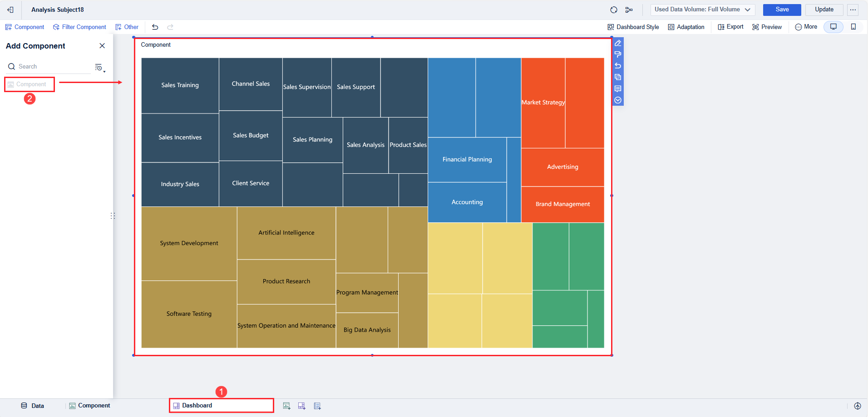Screen dimensions: 868x417
Task: Select the Sales Supervision treemap block
Action: tap(307, 87)
